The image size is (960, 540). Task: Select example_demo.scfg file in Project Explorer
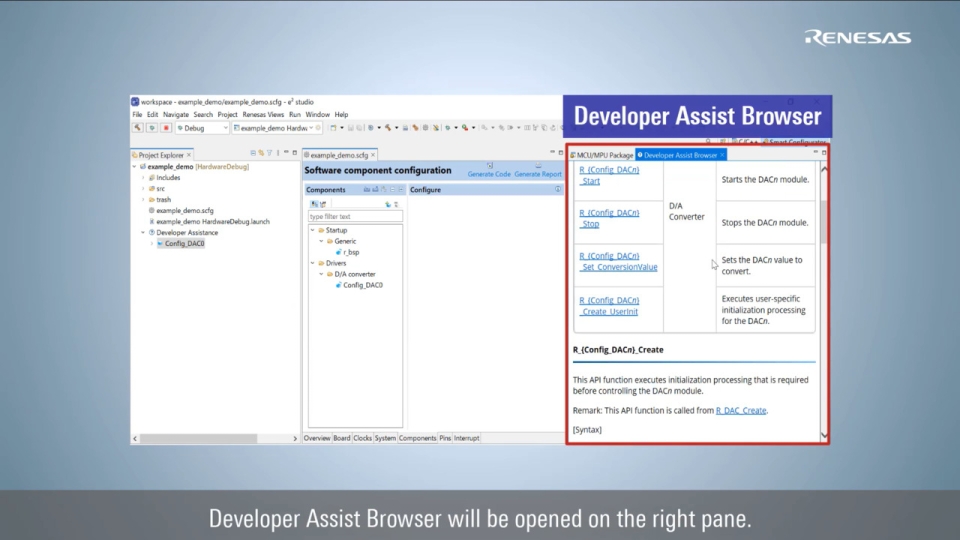tap(184, 211)
